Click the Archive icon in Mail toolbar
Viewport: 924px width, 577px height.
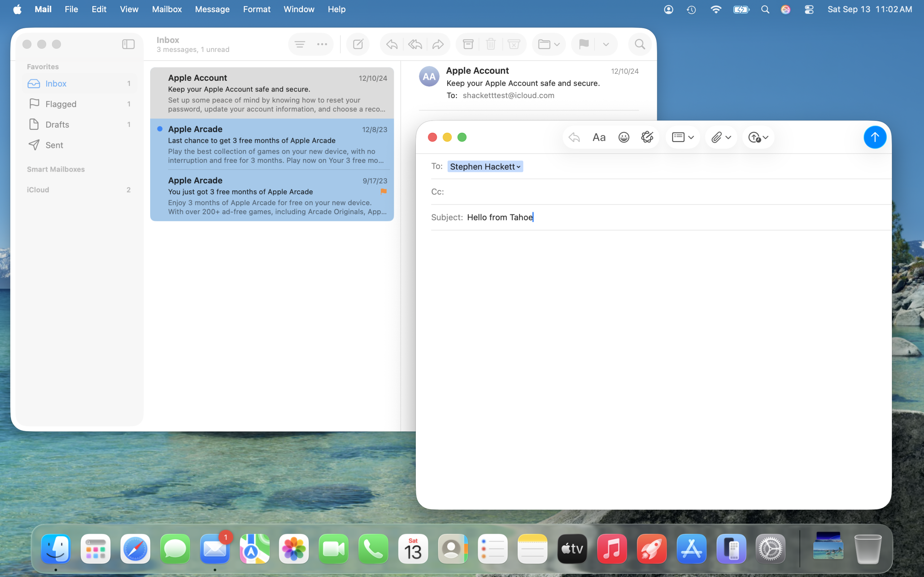[468, 44]
